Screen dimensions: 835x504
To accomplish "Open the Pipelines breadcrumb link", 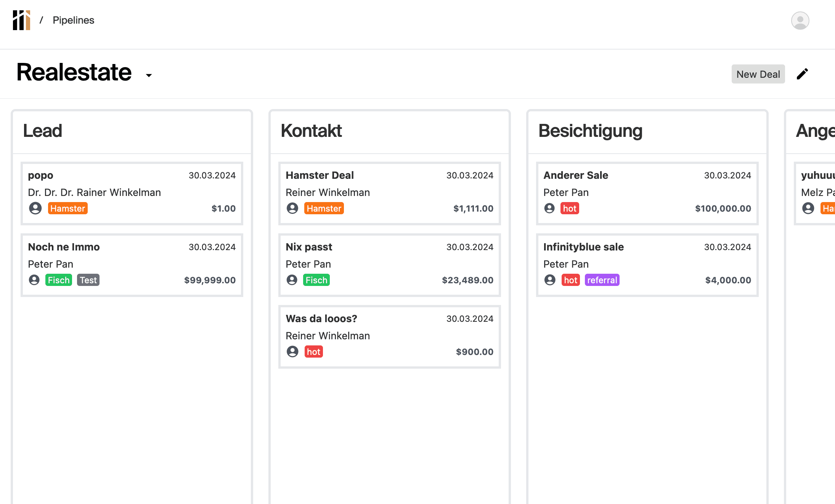I will click(73, 20).
